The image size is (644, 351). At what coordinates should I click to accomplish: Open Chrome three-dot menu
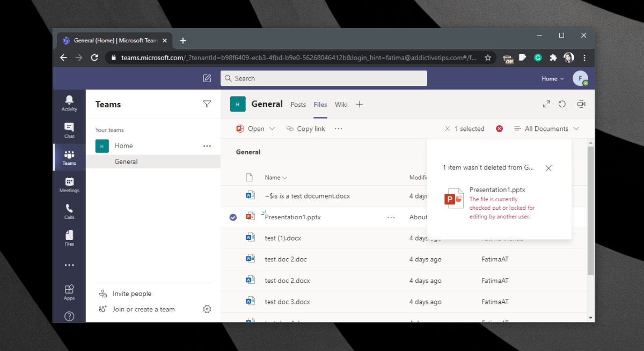tap(584, 57)
